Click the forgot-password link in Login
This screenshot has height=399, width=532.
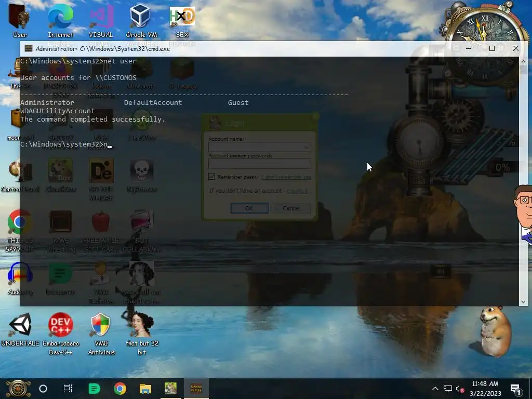(x=286, y=177)
